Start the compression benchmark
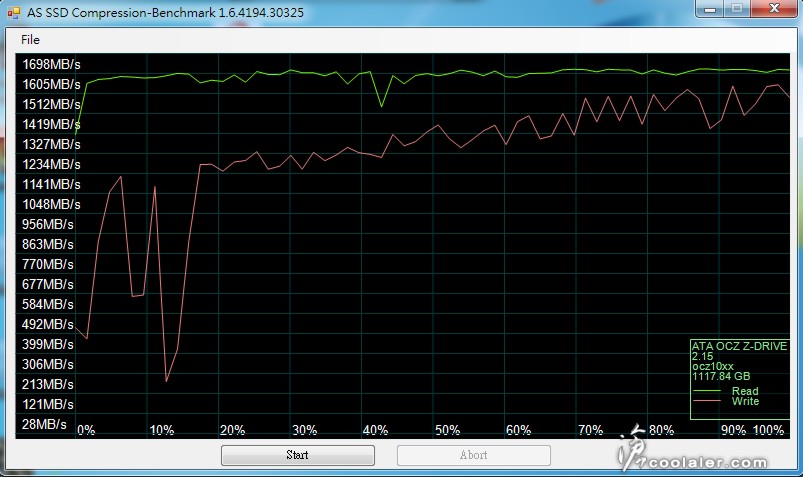The height and width of the screenshot is (477, 803). (298, 455)
